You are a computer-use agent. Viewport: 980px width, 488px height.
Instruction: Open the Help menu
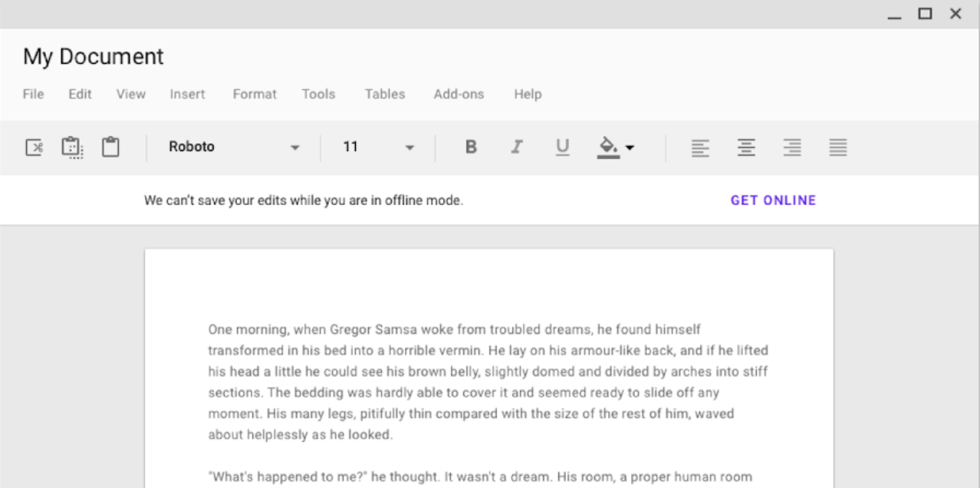(528, 94)
